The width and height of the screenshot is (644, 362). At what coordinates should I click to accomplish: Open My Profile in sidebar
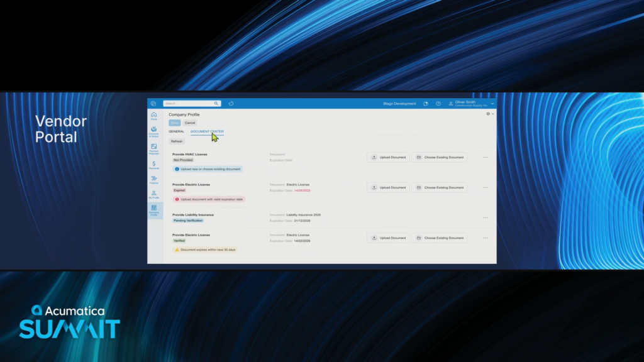click(x=154, y=194)
